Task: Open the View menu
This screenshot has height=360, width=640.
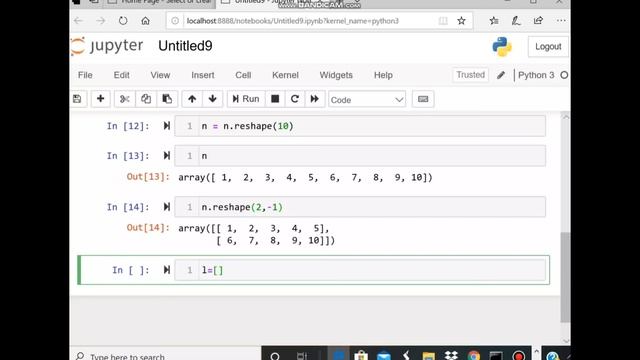Action: click(x=160, y=75)
